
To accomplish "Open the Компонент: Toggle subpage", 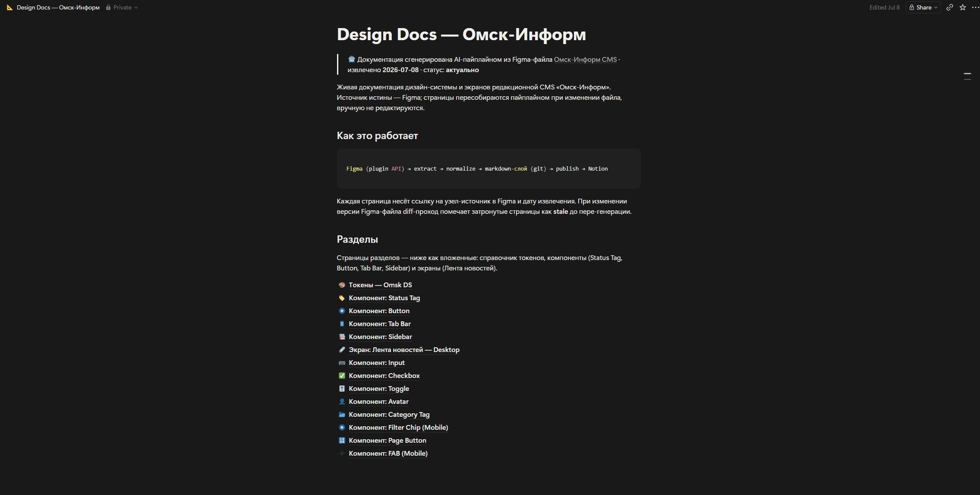I will click(x=379, y=389).
